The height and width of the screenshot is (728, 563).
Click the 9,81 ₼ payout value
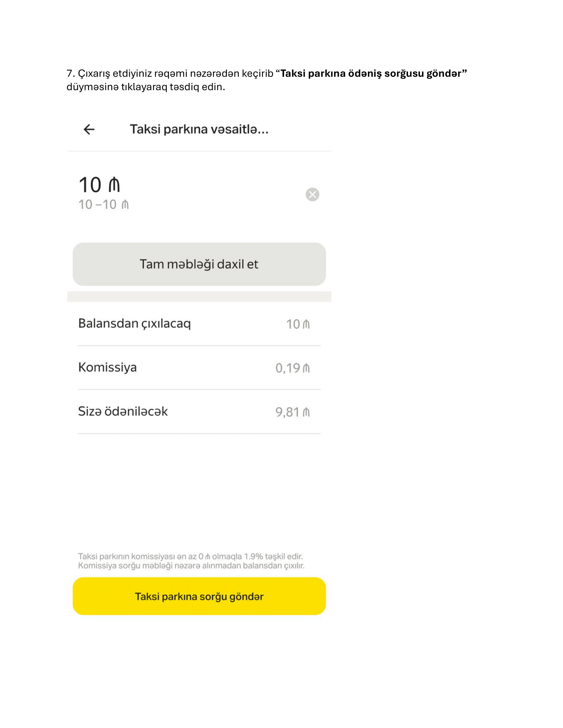tap(292, 412)
